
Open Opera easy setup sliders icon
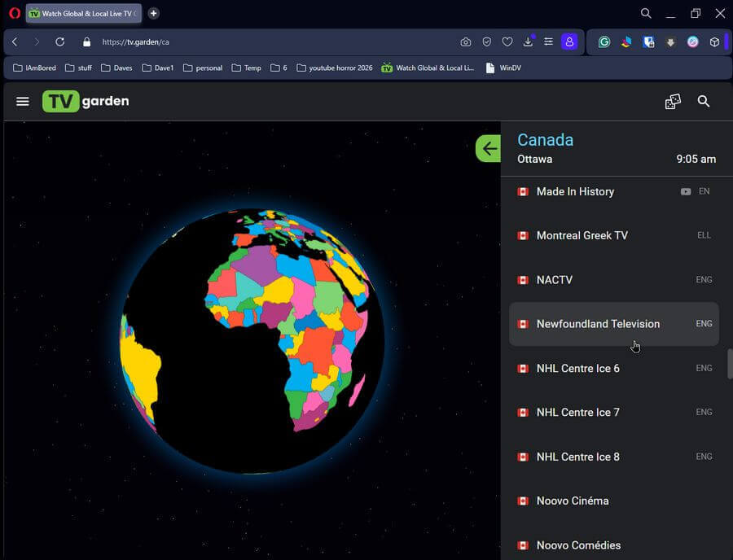point(548,42)
